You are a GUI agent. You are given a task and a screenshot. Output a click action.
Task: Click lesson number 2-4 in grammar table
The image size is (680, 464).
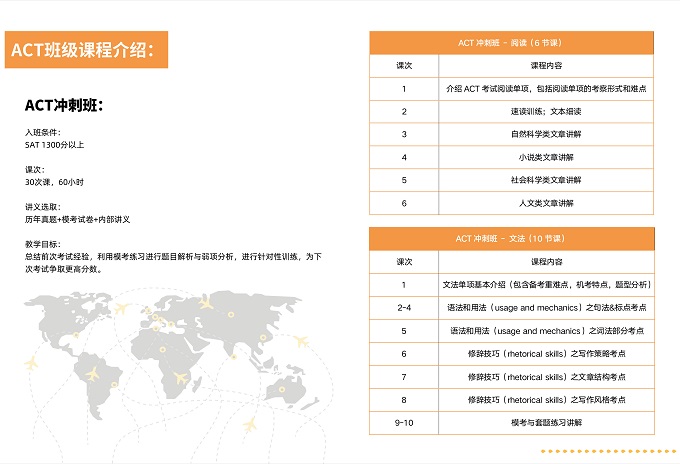tap(404, 307)
